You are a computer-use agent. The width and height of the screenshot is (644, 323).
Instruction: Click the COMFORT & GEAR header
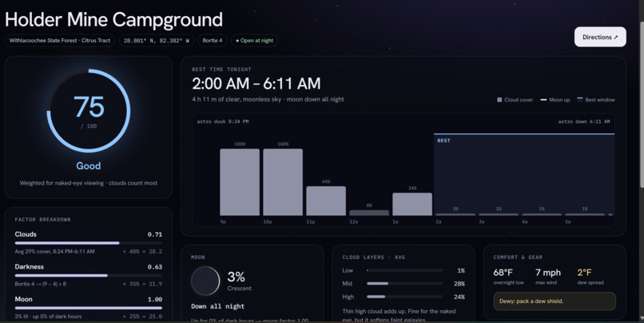(x=518, y=257)
